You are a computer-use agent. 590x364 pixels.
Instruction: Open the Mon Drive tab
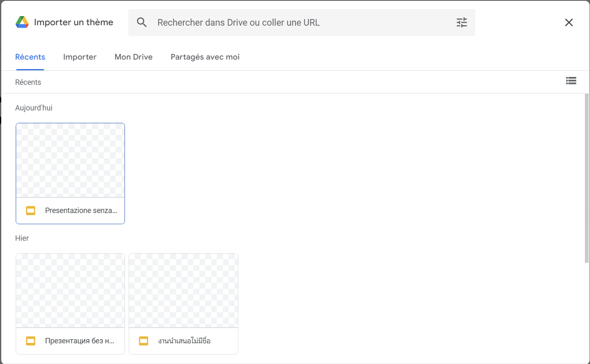[134, 57]
